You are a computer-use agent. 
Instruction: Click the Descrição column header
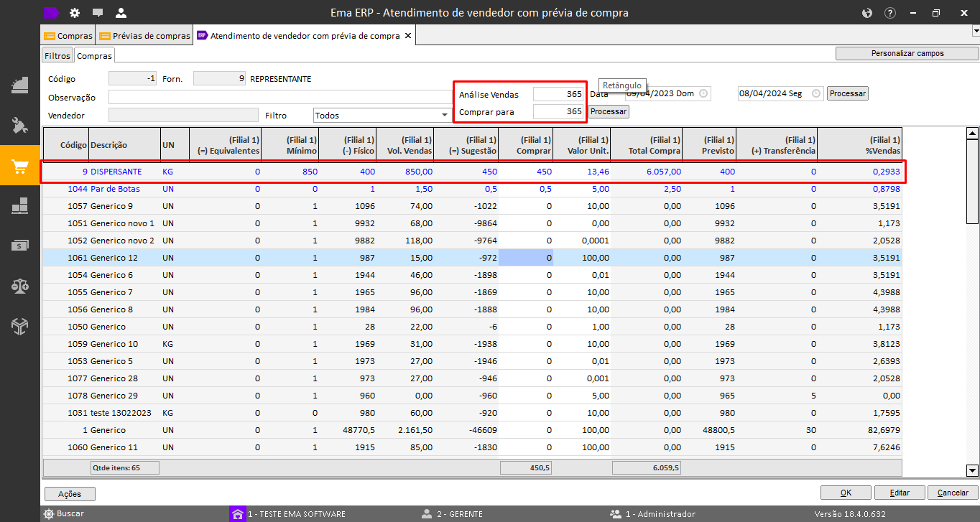pyautogui.click(x=124, y=145)
